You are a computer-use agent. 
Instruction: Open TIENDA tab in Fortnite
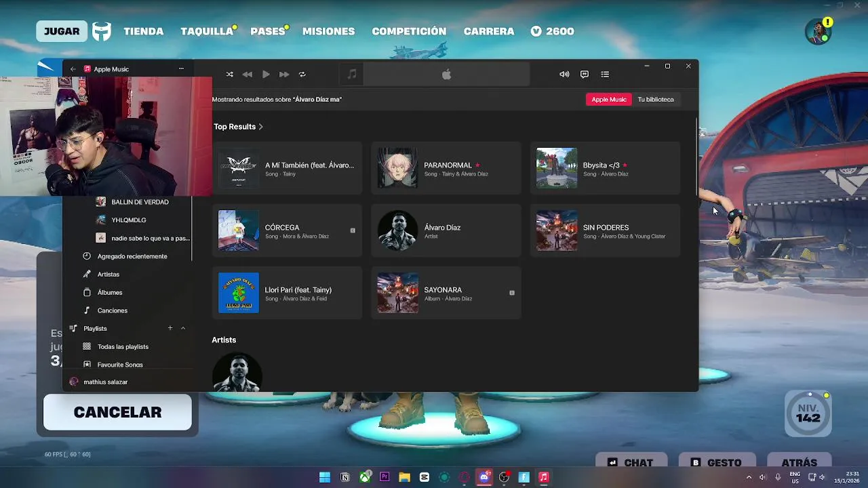point(144,31)
